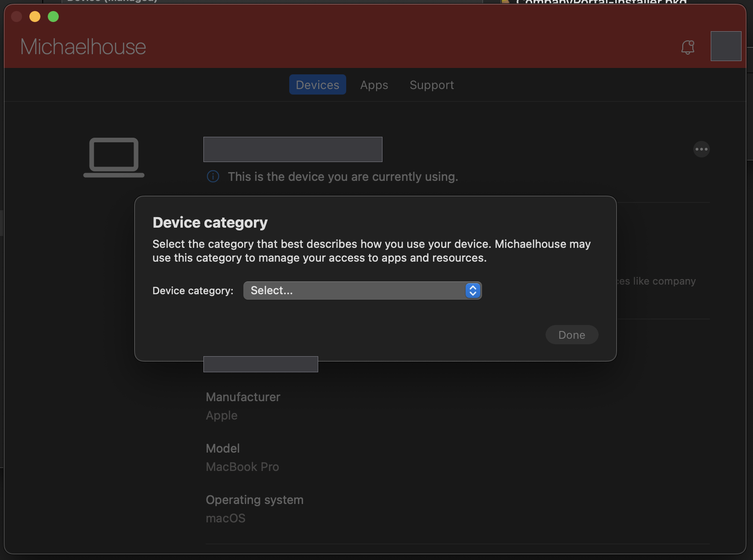Switch to the Devices tab
753x560 pixels.
317,85
